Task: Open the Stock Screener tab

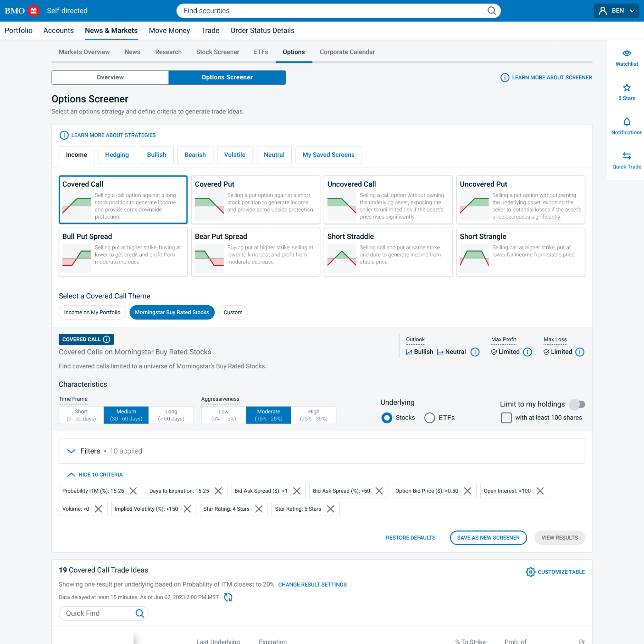Action: point(217,52)
